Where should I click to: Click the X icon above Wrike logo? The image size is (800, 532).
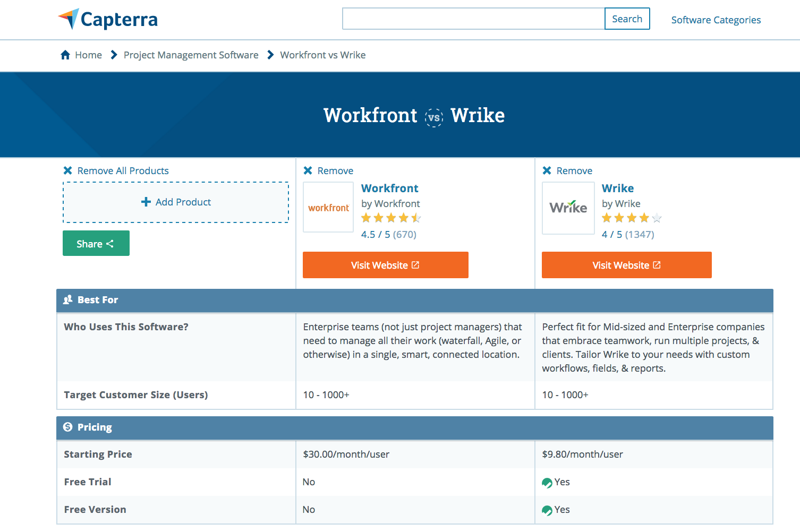coord(547,170)
